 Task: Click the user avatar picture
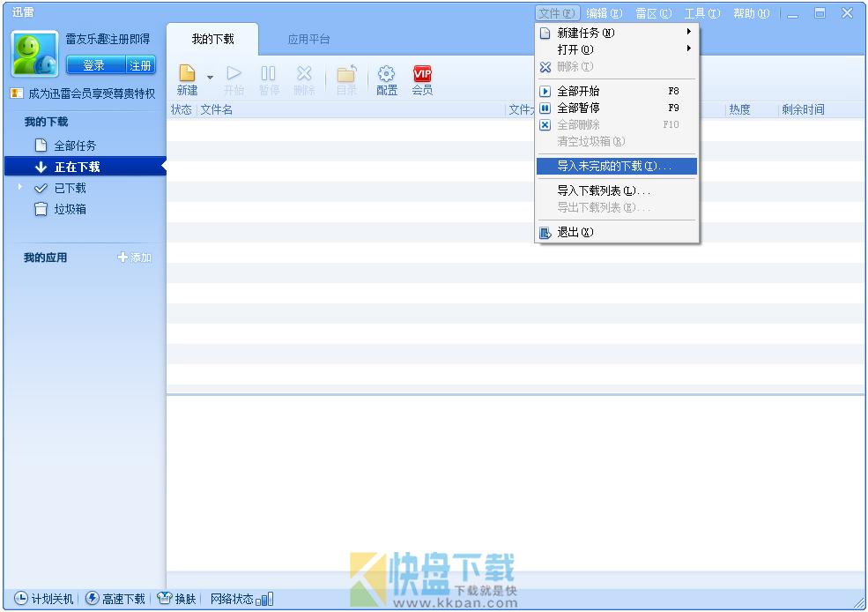tap(34, 54)
